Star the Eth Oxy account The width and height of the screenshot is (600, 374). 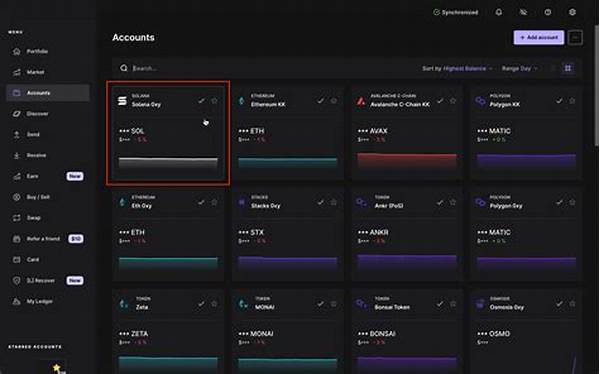click(214, 202)
